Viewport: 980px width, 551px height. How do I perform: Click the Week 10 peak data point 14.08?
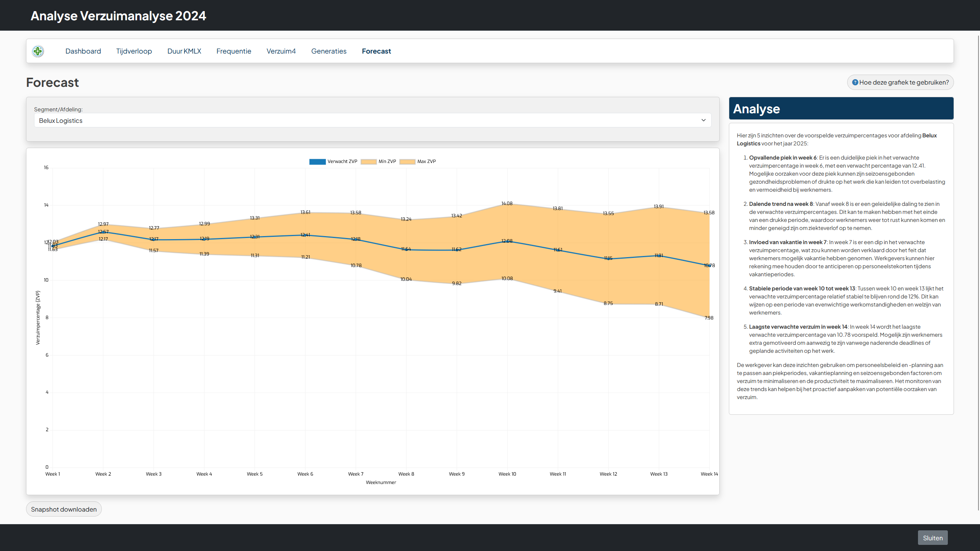(507, 204)
